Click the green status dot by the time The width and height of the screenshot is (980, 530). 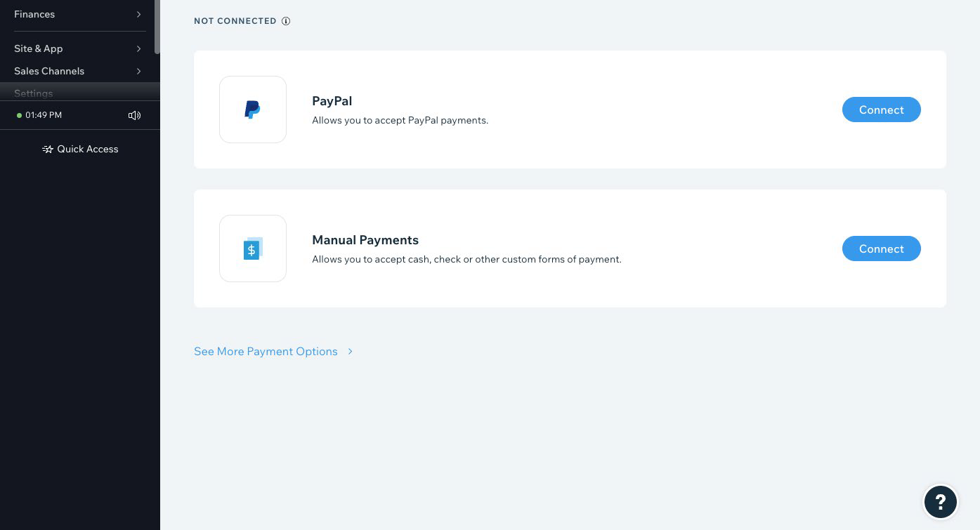[x=20, y=115]
